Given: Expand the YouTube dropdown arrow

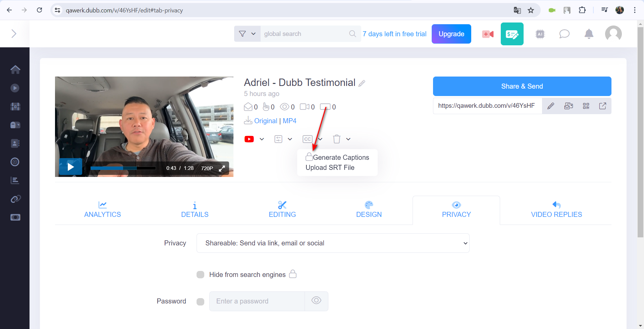Looking at the screenshot, I should [x=262, y=139].
